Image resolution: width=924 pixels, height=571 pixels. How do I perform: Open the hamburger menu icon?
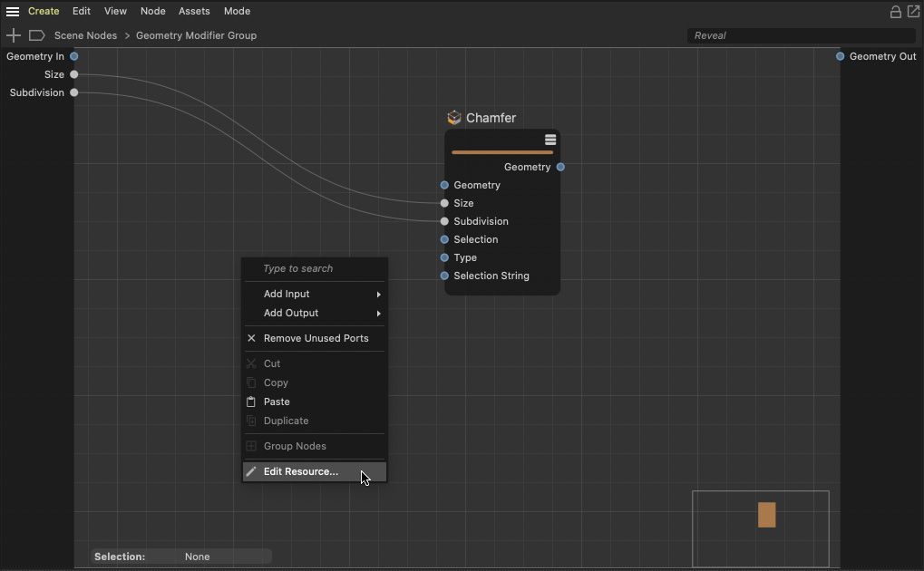click(x=13, y=12)
